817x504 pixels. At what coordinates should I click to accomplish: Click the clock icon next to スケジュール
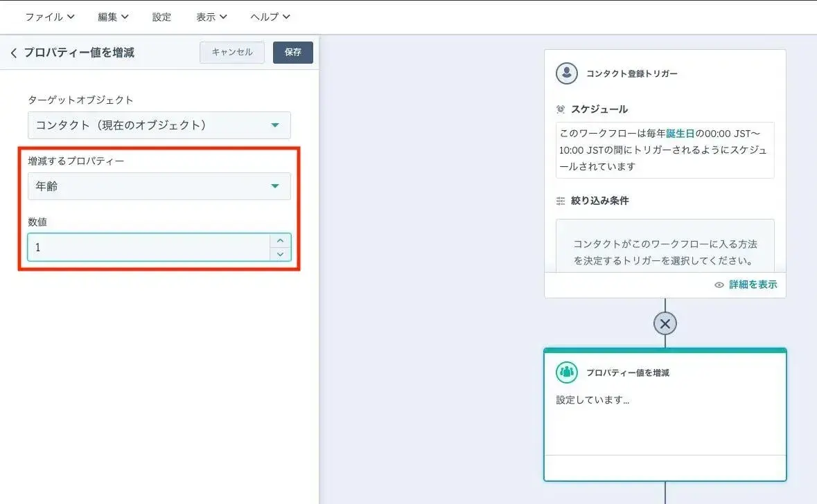pyautogui.click(x=561, y=109)
